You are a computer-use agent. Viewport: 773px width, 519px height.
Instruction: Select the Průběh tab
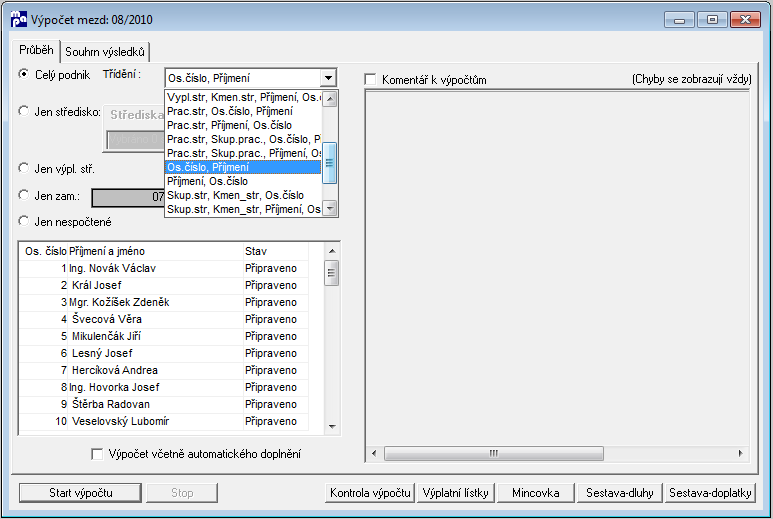(36, 50)
